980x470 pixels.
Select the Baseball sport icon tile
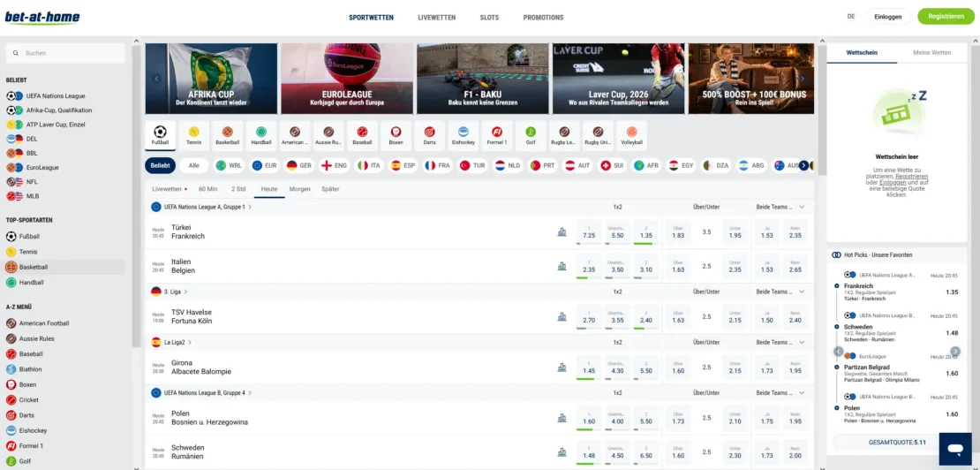pos(362,136)
